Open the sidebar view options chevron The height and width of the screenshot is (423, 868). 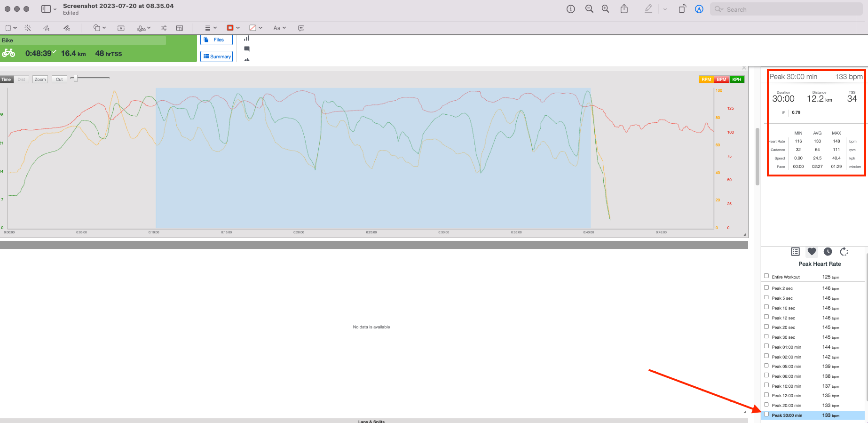pyautogui.click(x=55, y=9)
